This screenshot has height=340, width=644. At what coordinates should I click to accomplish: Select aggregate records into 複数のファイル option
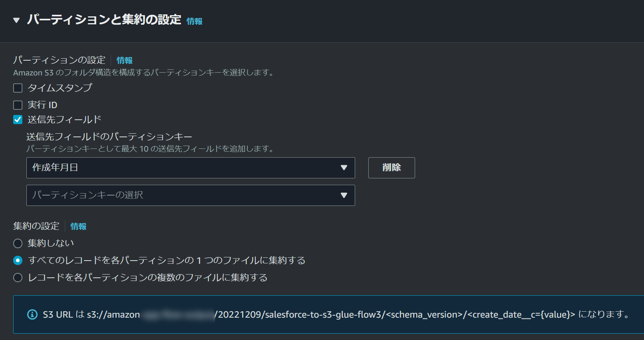pyautogui.click(x=18, y=278)
